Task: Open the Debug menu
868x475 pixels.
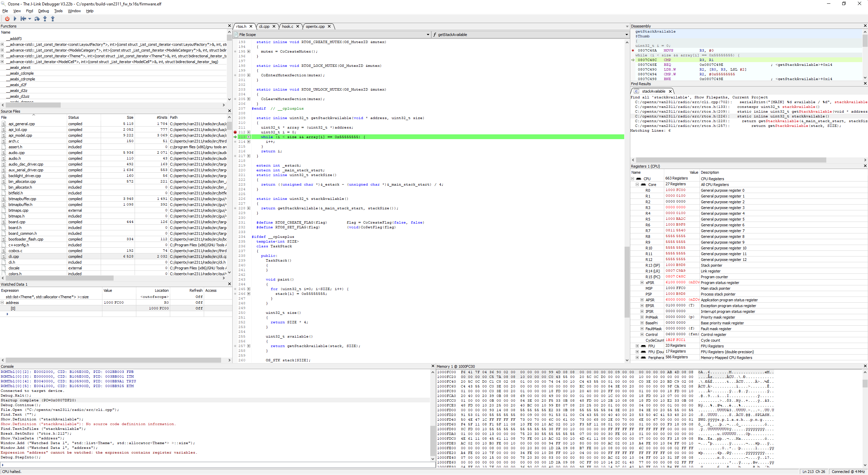Action: point(43,11)
